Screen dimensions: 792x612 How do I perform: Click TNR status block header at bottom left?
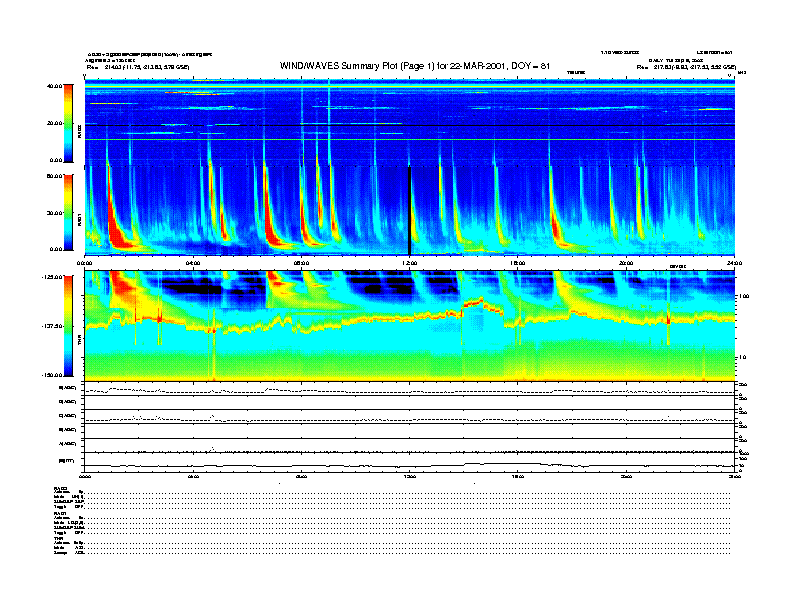pyautogui.click(x=58, y=538)
